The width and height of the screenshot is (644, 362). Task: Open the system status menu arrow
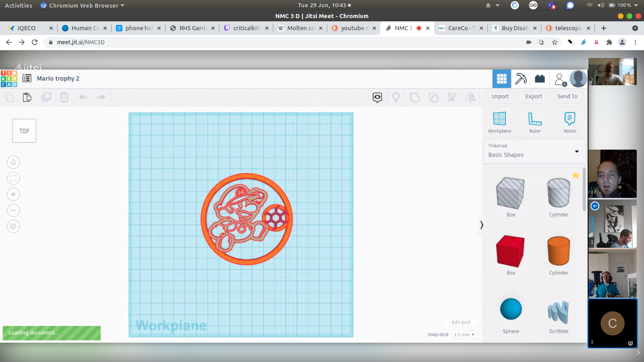(636, 5)
